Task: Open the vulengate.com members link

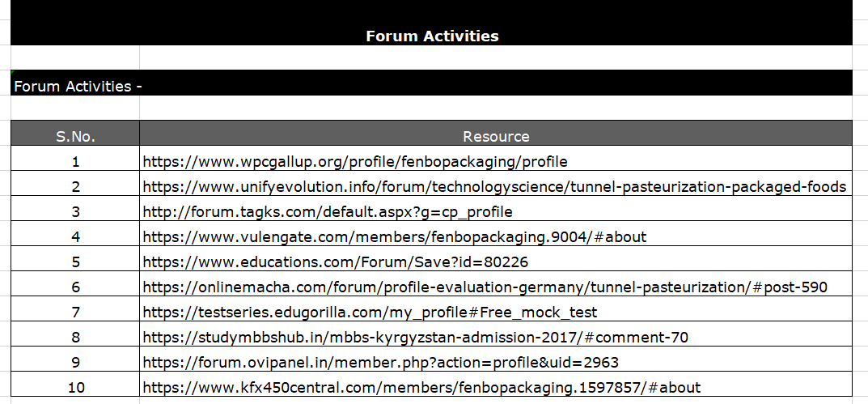Action: pyautogui.click(x=395, y=237)
